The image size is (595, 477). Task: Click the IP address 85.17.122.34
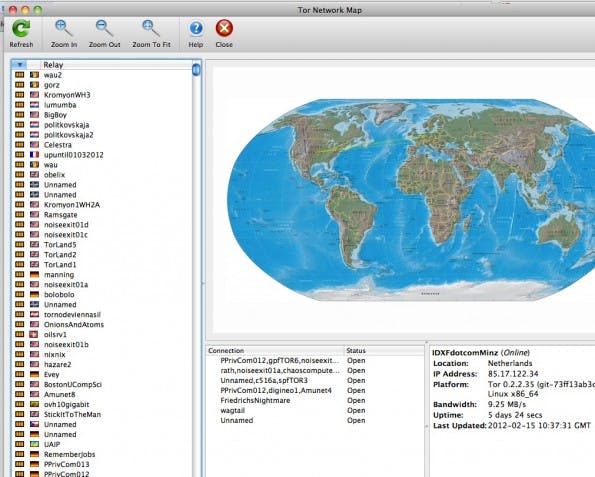click(513, 374)
